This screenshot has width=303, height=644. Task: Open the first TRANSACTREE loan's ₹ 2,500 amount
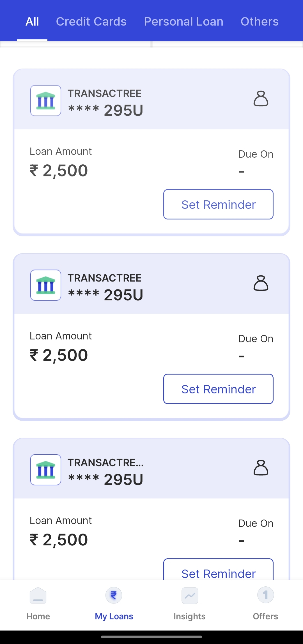pyautogui.click(x=59, y=171)
